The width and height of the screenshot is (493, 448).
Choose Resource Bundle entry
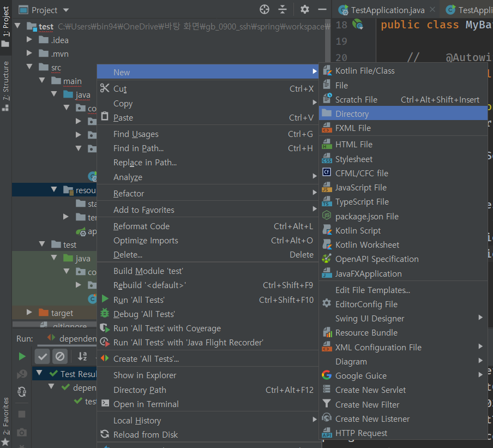pyautogui.click(x=403, y=332)
